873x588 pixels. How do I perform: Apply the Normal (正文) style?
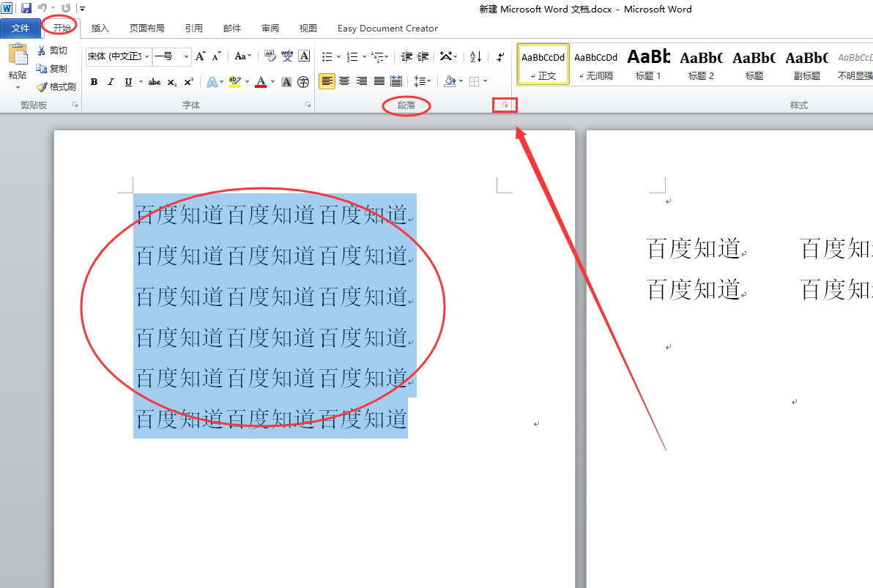pyautogui.click(x=543, y=64)
